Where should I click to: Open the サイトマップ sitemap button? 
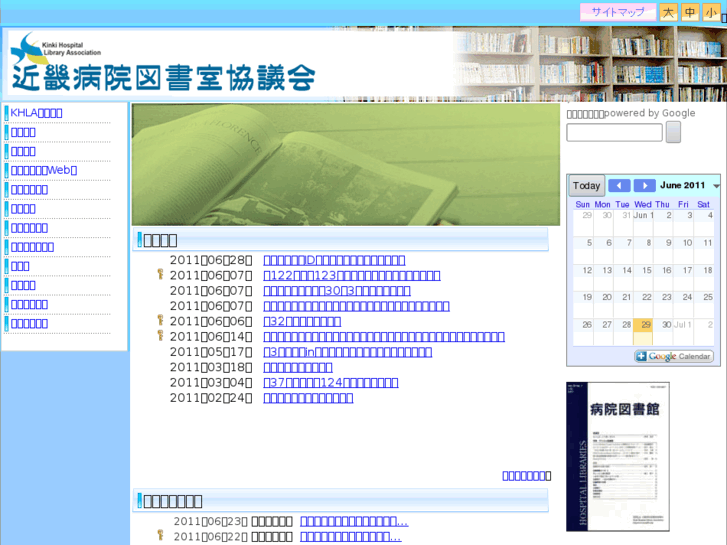(x=618, y=12)
